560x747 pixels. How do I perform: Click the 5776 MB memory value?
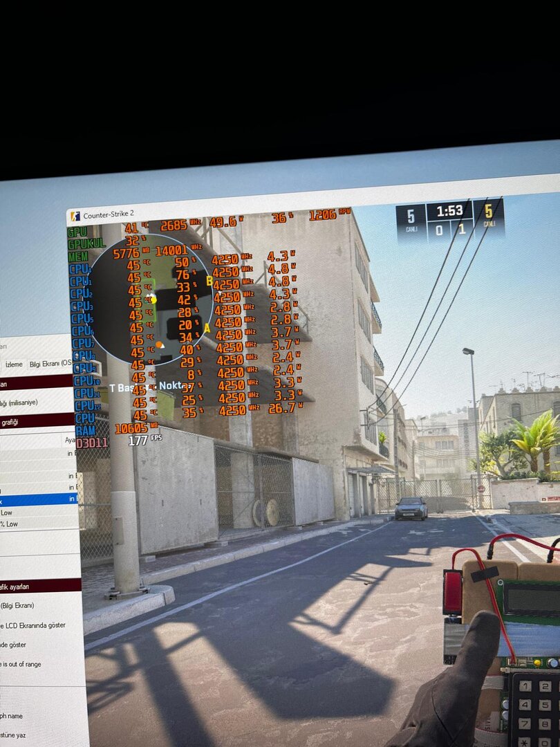[x=131, y=253]
